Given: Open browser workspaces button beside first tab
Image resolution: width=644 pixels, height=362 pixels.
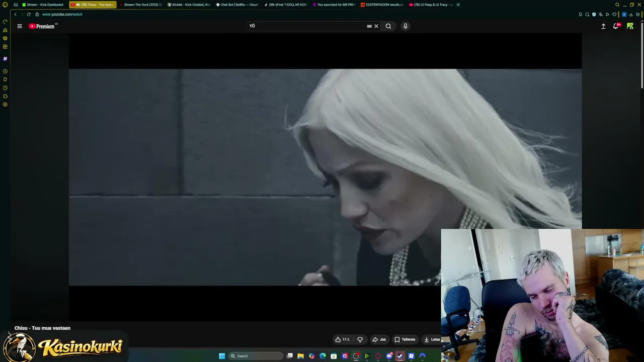Looking at the screenshot, I should point(16,5).
